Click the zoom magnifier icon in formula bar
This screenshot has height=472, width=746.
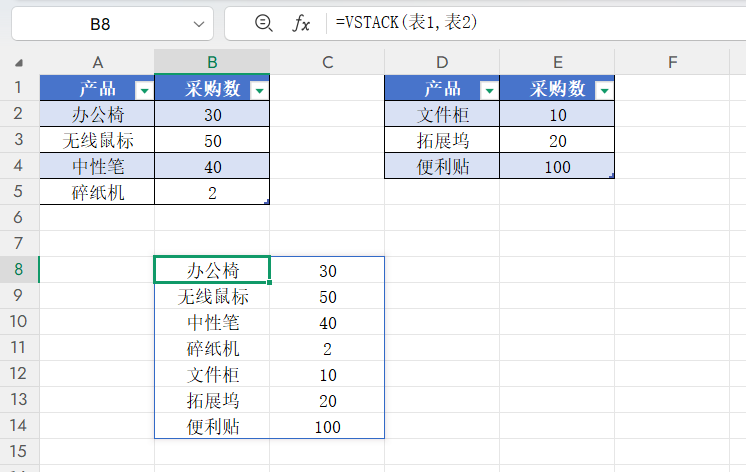click(x=263, y=23)
